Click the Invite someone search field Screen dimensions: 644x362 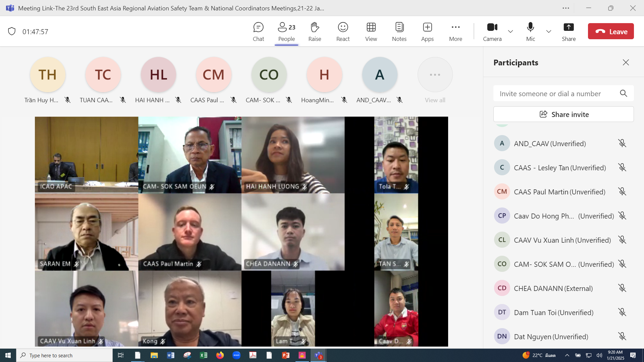[x=557, y=94]
